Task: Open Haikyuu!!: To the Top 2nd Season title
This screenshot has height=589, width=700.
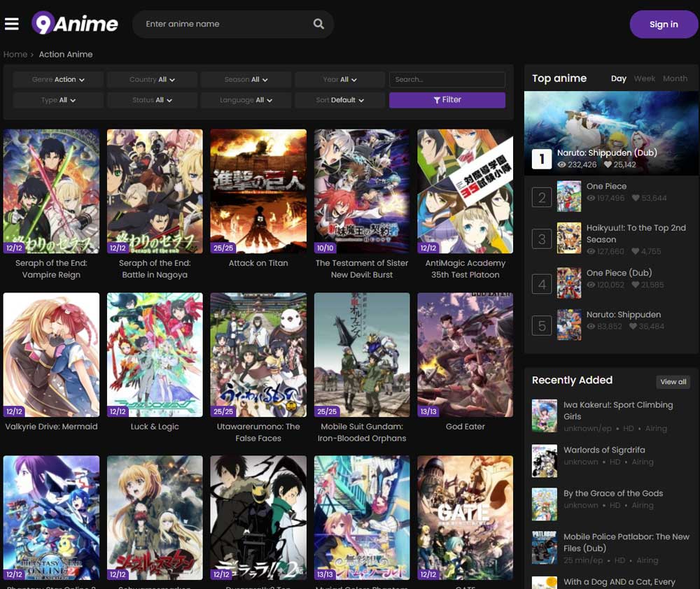Action: pos(636,234)
